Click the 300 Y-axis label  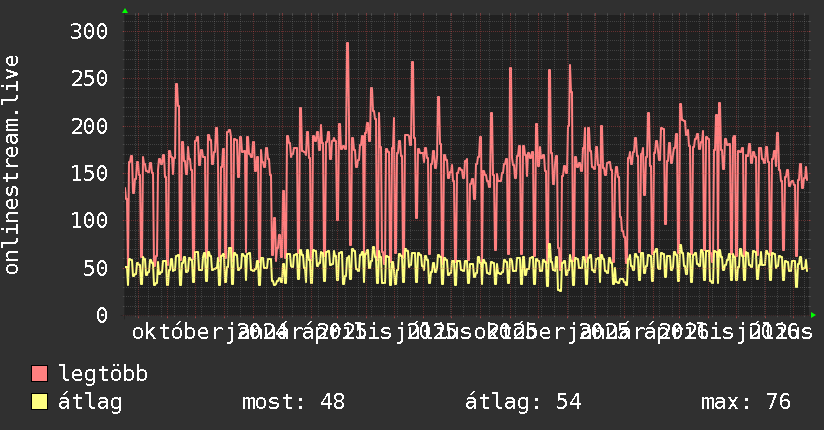[x=89, y=32]
